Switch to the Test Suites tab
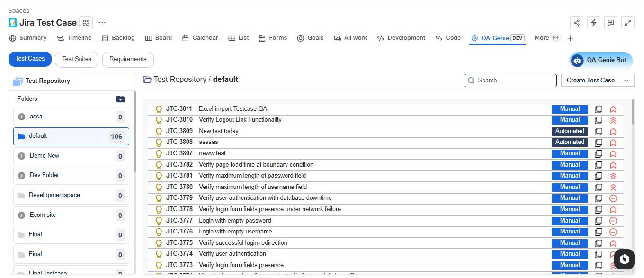This screenshot has width=644, height=278. point(77,59)
